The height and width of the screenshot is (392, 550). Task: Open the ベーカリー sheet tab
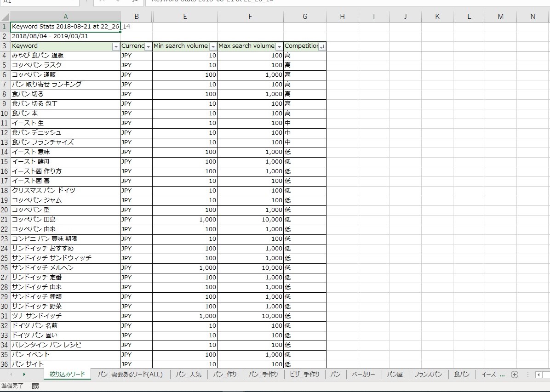(363, 375)
